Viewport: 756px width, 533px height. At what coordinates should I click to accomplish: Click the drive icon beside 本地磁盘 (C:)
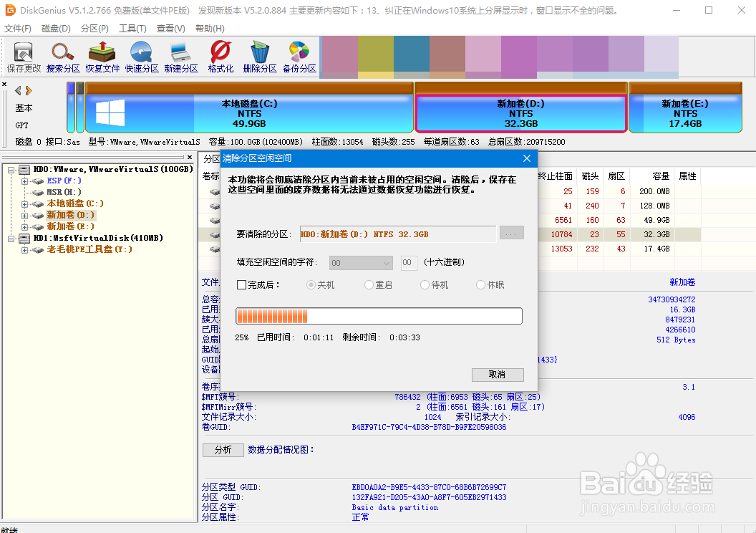(38, 204)
